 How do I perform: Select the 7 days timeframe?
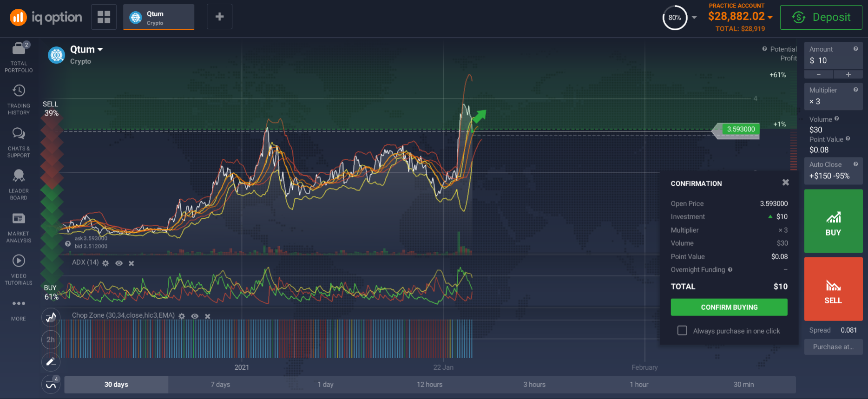pos(220,385)
